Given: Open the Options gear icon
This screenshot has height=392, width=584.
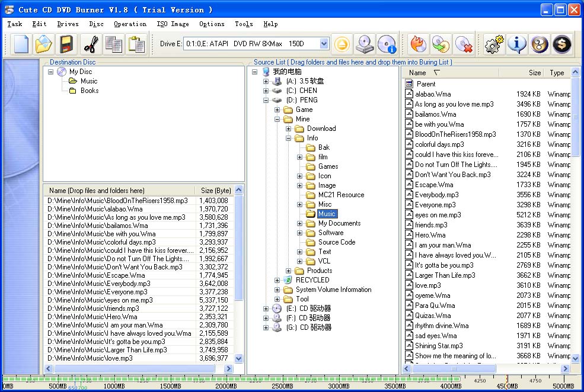Looking at the screenshot, I should coord(494,44).
